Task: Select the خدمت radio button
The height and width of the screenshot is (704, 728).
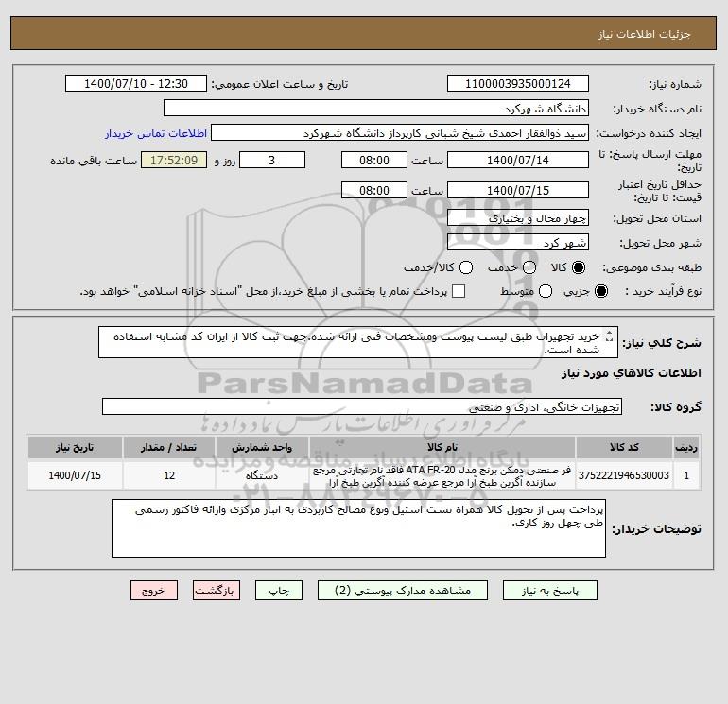Action: point(529,267)
